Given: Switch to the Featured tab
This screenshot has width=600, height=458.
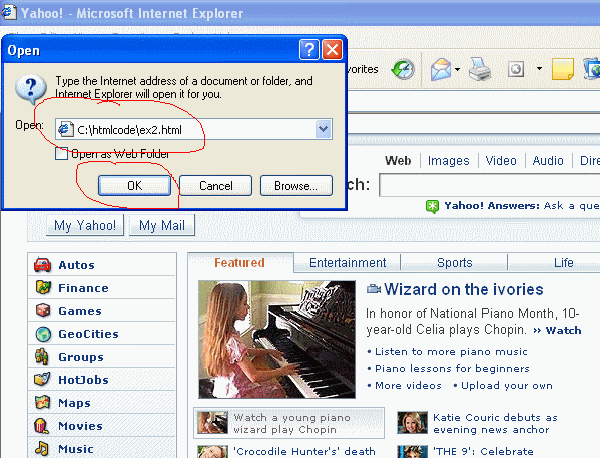Looking at the screenshot, I should coord(240,263).
